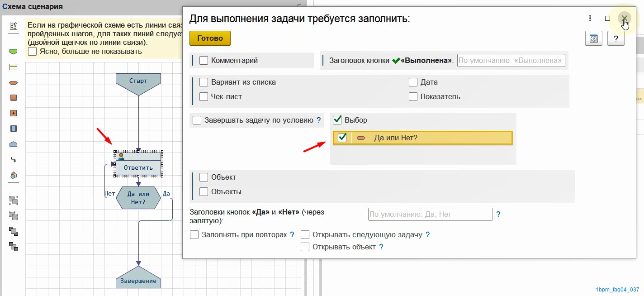Select the blue nested process element tool
Screen dimensions: 644x296
coord(13,129)
